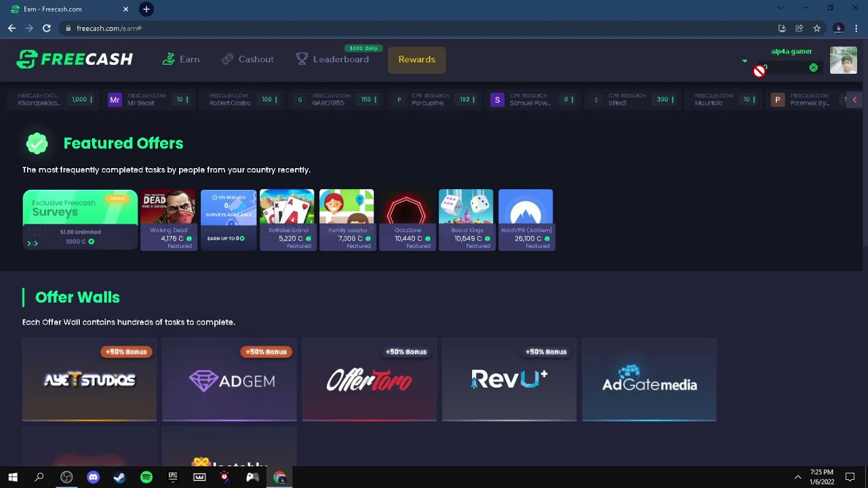Click the purple Mr avatar in live feed
Screen dimensions: 868x488
coord(115,100)
